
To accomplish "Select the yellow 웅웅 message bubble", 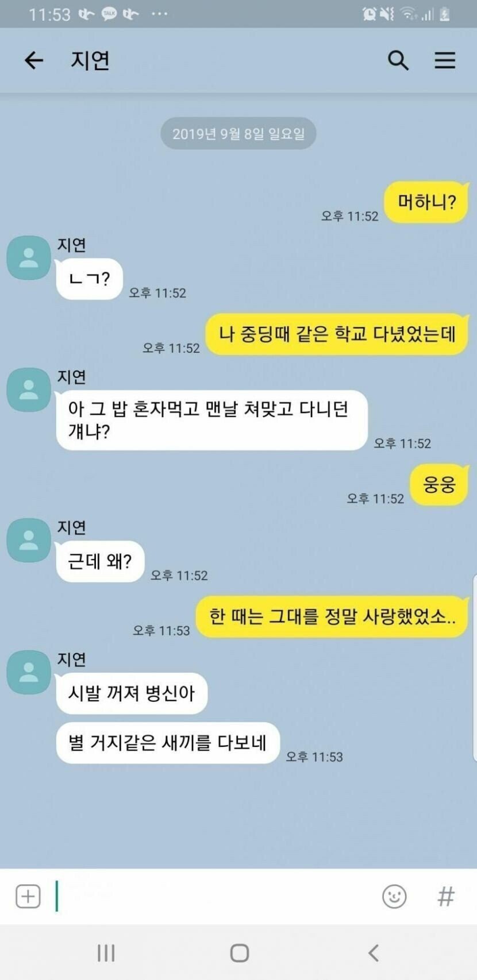I will point(439,485).
